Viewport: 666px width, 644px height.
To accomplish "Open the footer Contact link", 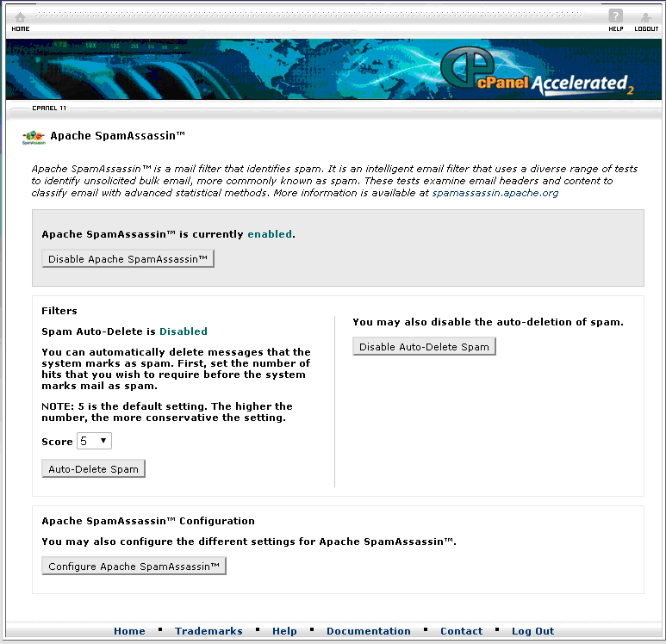I will (461, 631).
